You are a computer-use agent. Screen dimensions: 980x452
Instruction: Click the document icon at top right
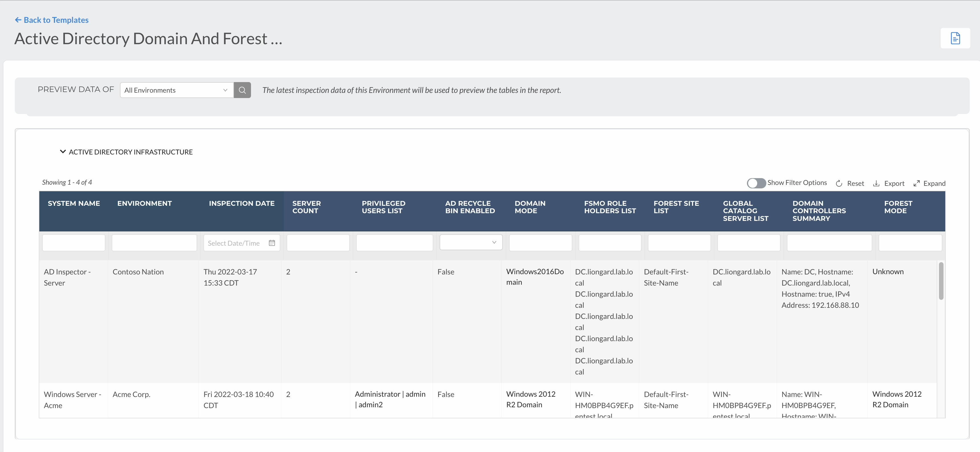click(x=955, y=38)
